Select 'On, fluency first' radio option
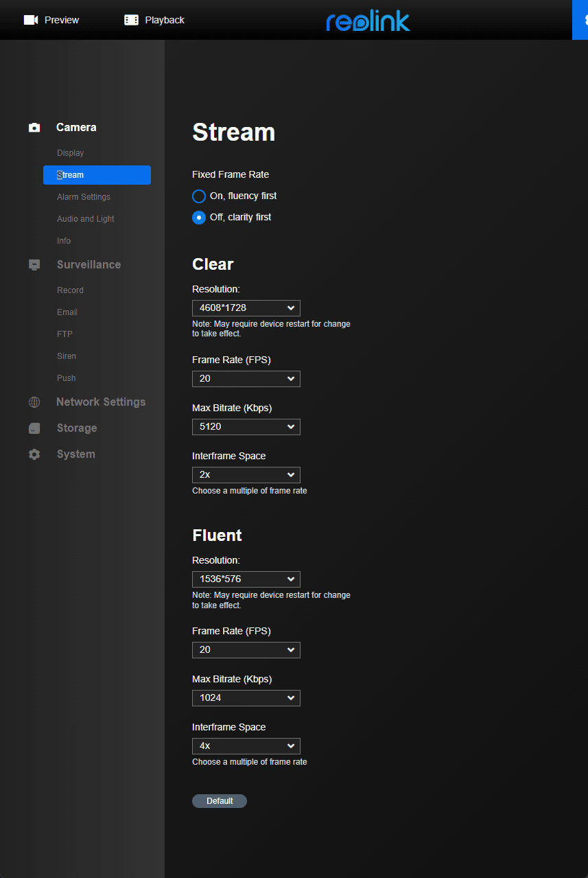This screenshot has height=878, width=588. (x=199, y=196)
